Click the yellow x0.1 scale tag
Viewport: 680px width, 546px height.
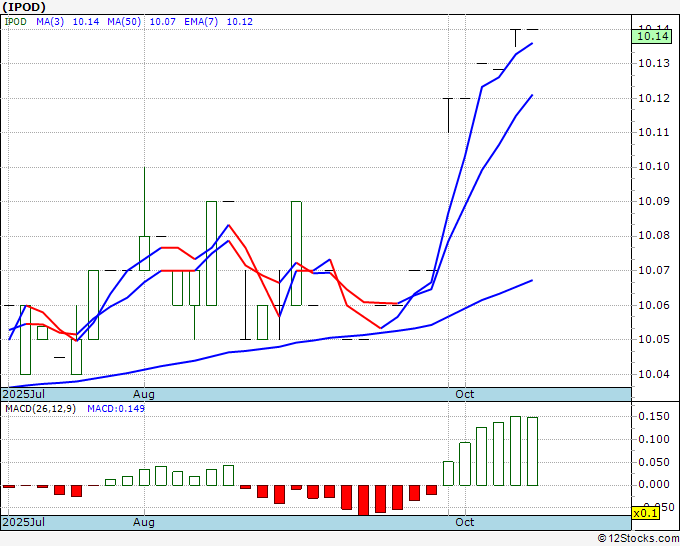point(645,513)
